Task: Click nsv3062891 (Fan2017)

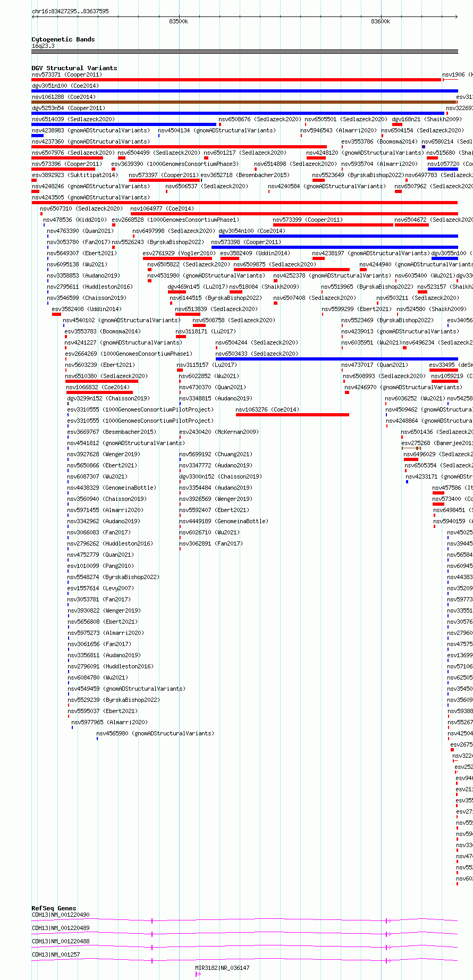Action: (x=211, y=543)
